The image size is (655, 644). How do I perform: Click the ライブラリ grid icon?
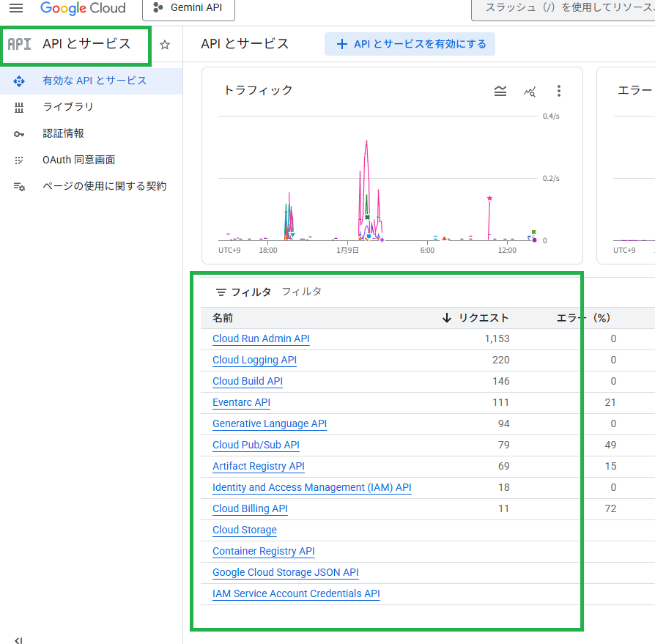coord(18,107)
